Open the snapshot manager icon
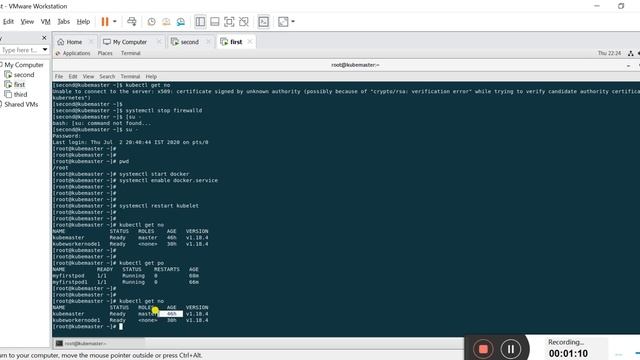Screen dimensions: 640x360 tap(181, 22)
